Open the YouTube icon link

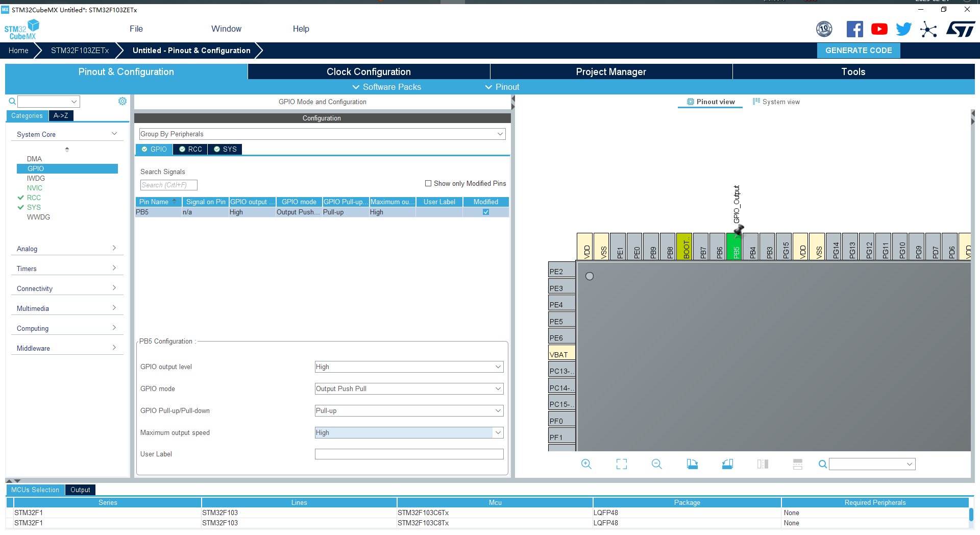[879, 29]
